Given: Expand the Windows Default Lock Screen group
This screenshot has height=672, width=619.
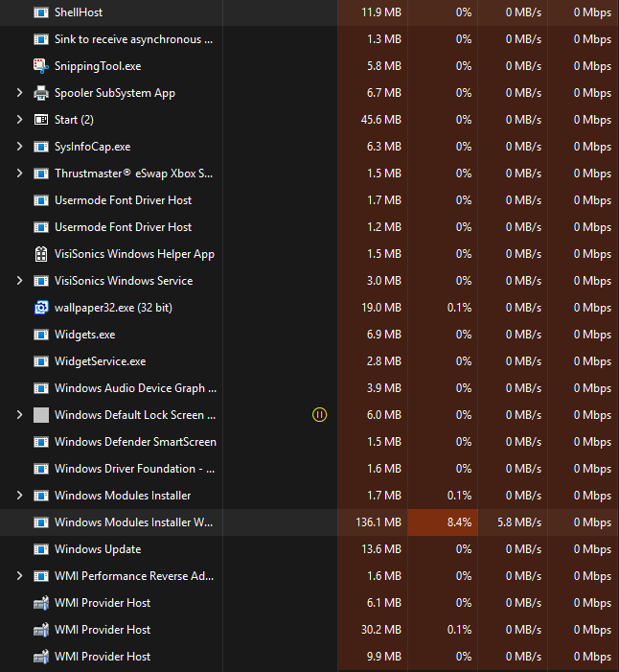Looking at the screenshot, I should [19, 415].
